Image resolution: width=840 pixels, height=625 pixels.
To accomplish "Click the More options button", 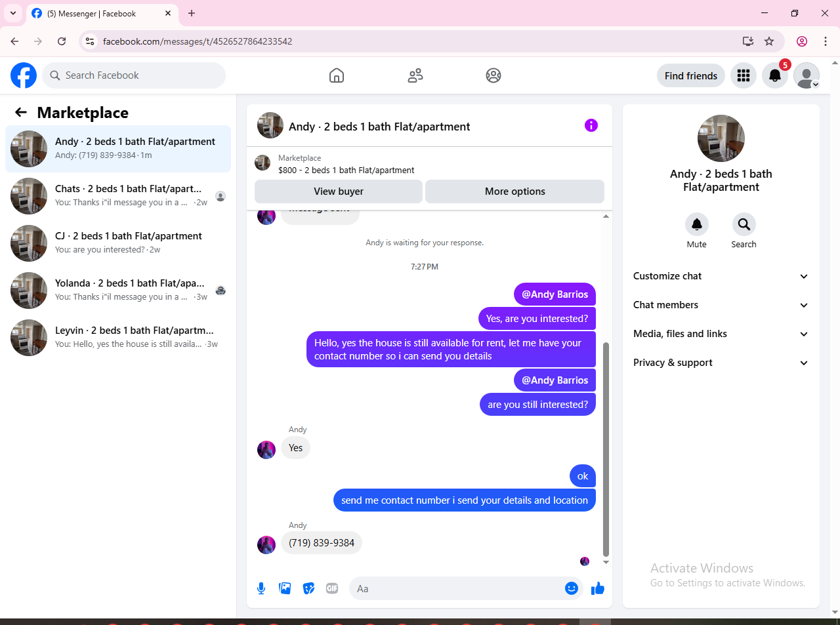I will (515, 192).
